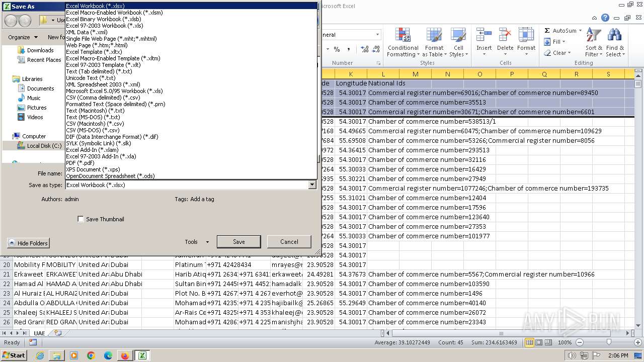Click the Increase Decimal icon
Image resolution: width=644 pixels, height=362 pixels.
pos(365,49)
